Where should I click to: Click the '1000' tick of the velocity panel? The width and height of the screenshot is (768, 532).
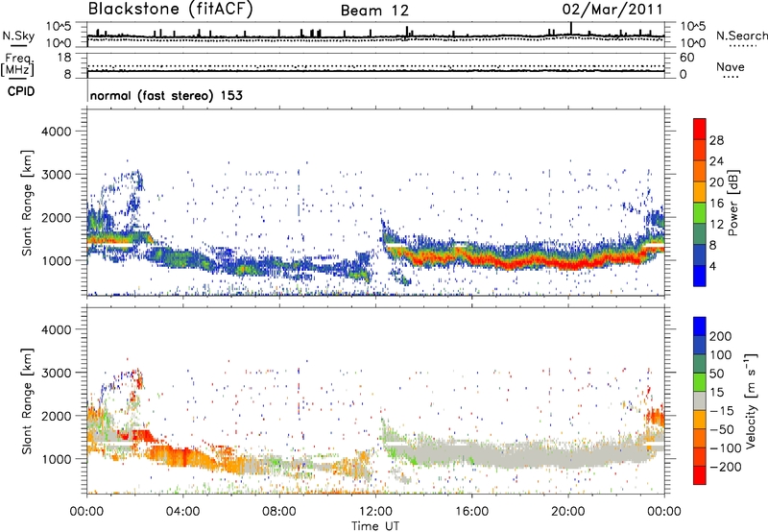point(56,459)
